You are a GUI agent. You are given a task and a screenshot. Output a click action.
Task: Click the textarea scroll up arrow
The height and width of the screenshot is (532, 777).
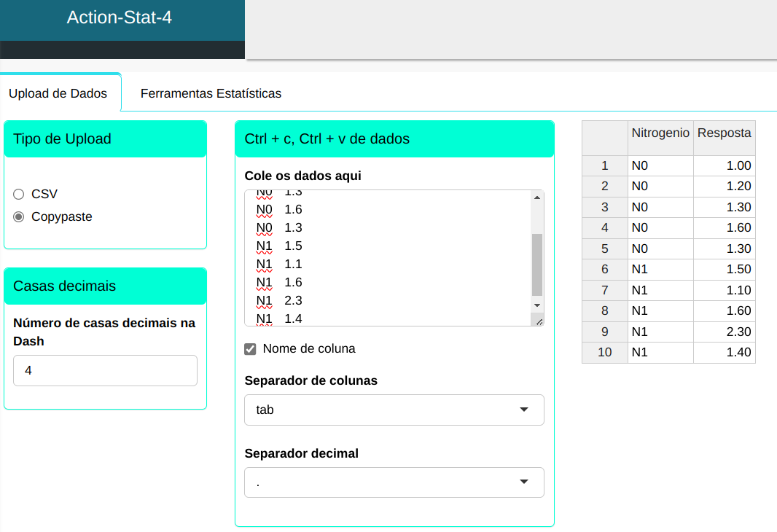pos(537,197)
